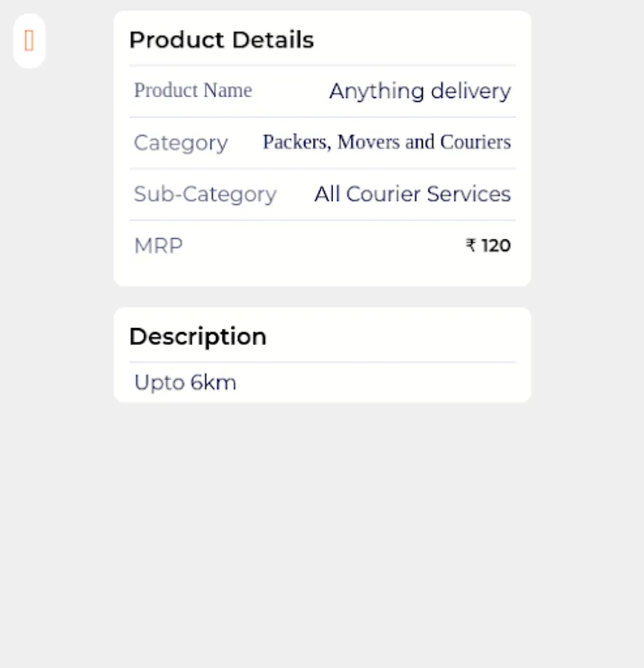The height and width of the screenshot is (668, 644).
Task: Click divider line under Description heading
Action: tap(322, 362)
